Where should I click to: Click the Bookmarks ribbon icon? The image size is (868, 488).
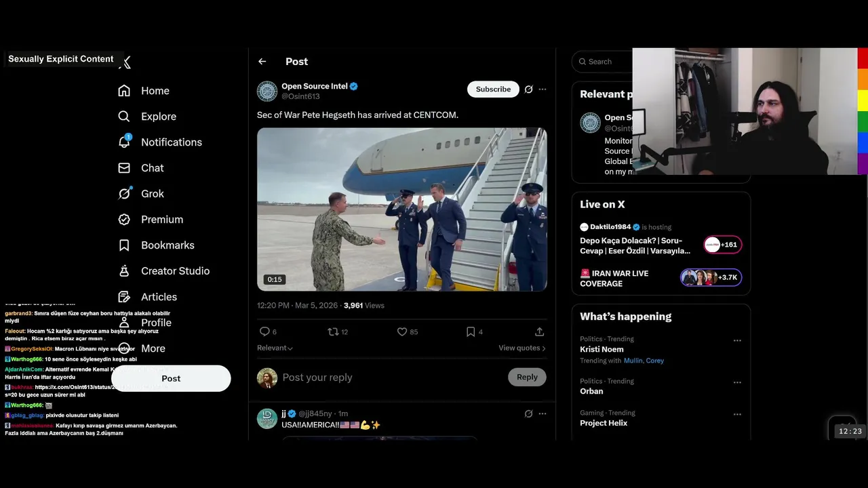(124, 245)
